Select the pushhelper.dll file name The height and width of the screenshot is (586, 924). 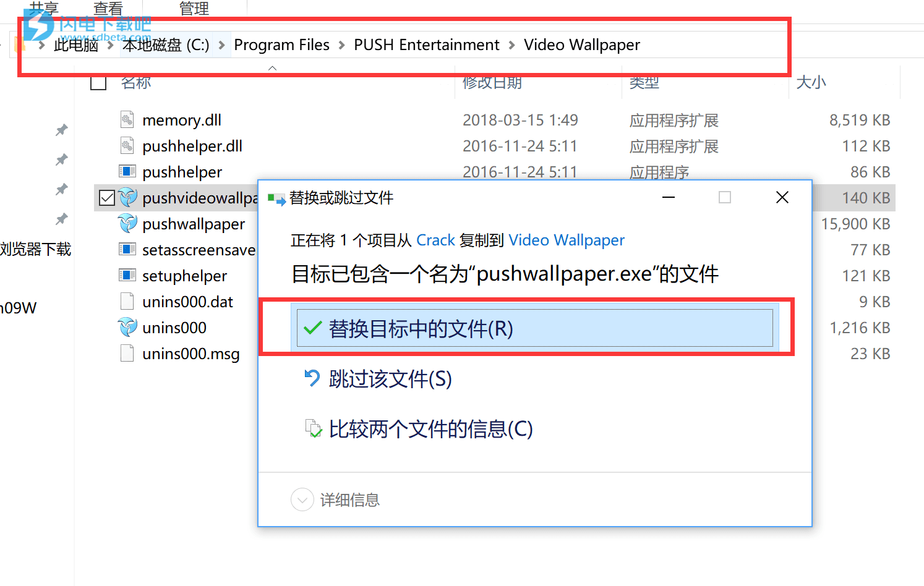tap(192, 146)
